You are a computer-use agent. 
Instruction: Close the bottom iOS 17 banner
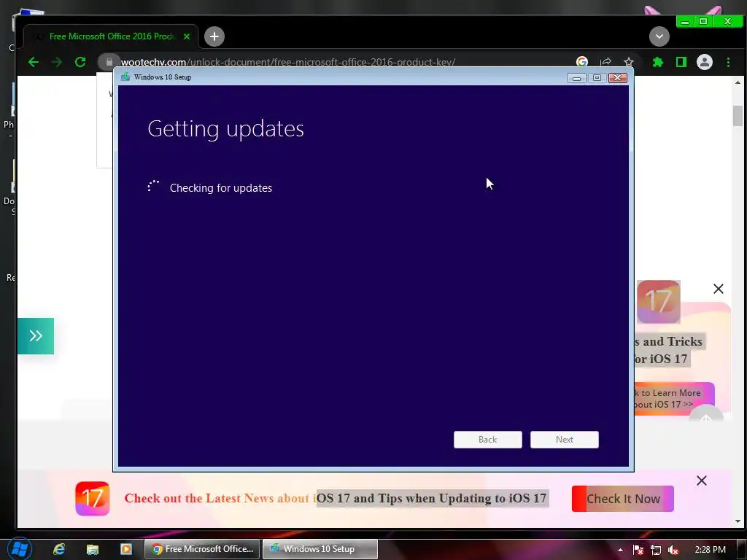[x=701, y=481]
